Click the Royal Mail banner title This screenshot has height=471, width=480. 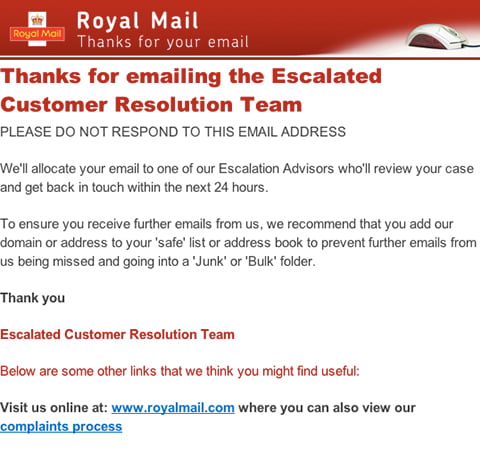coord(137,21)
